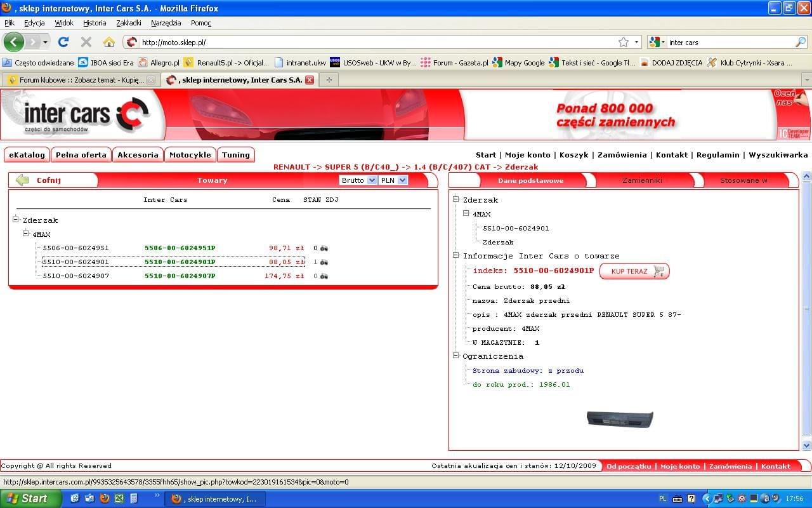812x508 pixels.
Task: Open the Koszyk link in top navigation
Action: click(x=573, y=155)
